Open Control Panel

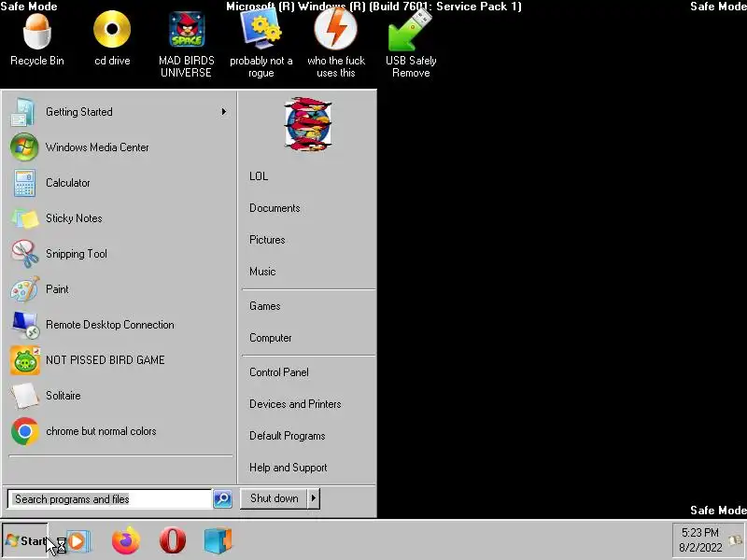(279, 372)
